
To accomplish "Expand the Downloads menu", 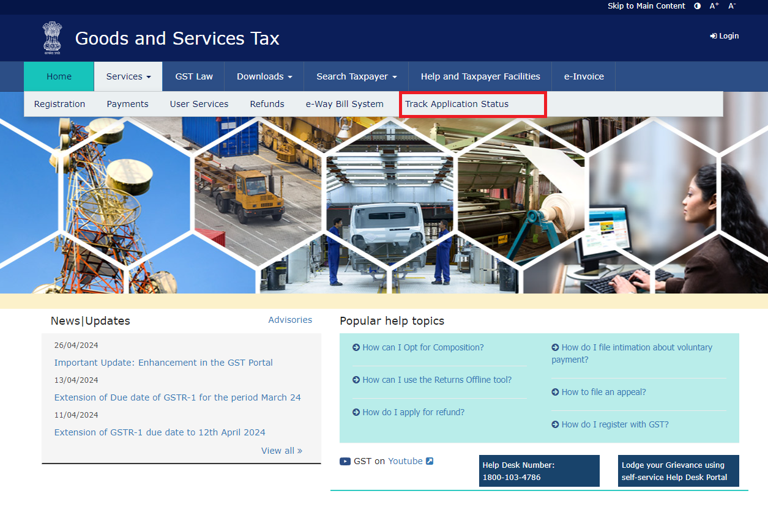I will pos(263,76).
